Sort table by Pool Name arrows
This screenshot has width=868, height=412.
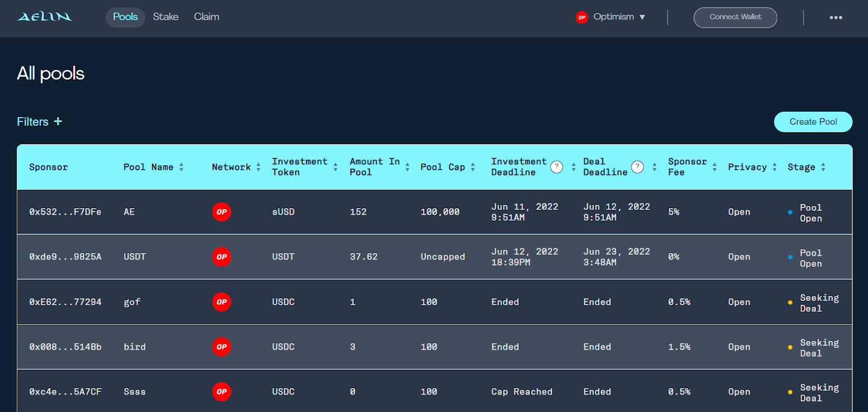[181, 167]
